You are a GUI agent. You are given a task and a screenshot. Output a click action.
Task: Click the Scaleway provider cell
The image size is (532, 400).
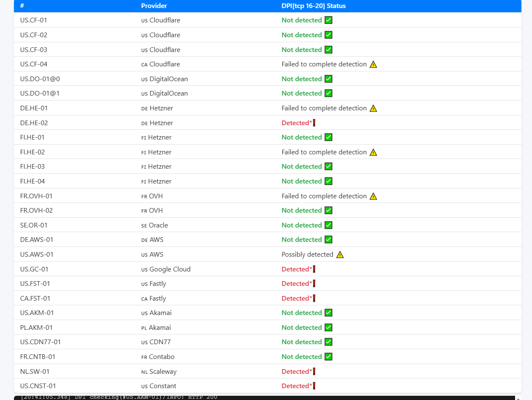click(x=159, y=371)
